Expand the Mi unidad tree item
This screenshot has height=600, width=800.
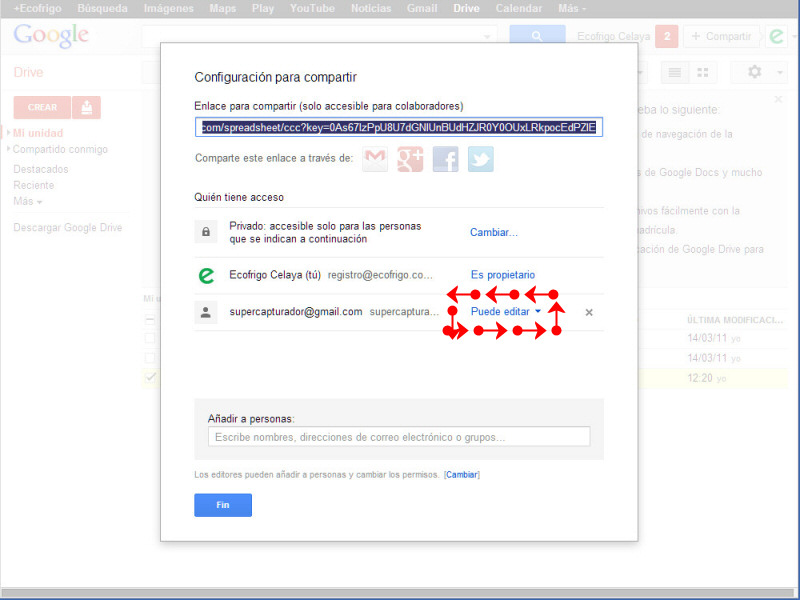point(8,133)
